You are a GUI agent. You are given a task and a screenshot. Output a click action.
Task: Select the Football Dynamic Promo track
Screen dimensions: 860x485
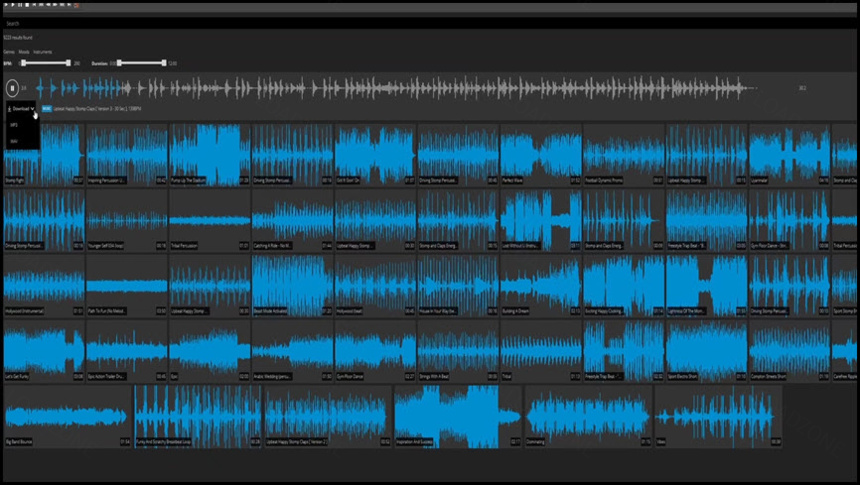tap(624, 154)
